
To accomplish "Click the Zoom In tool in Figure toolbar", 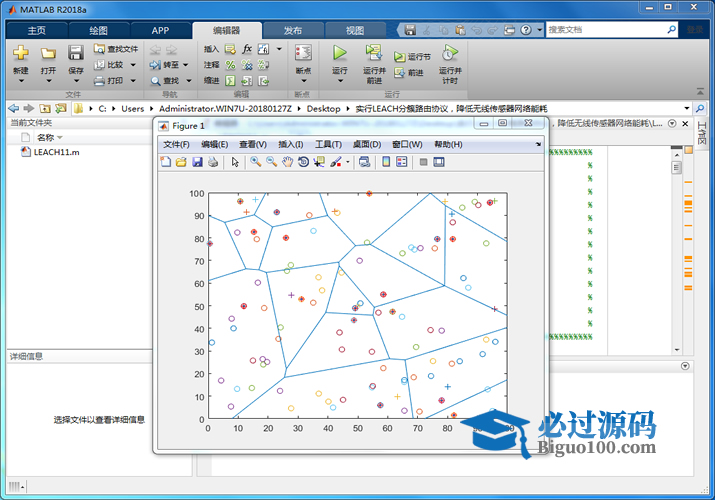I will click(x=256, y=162).
